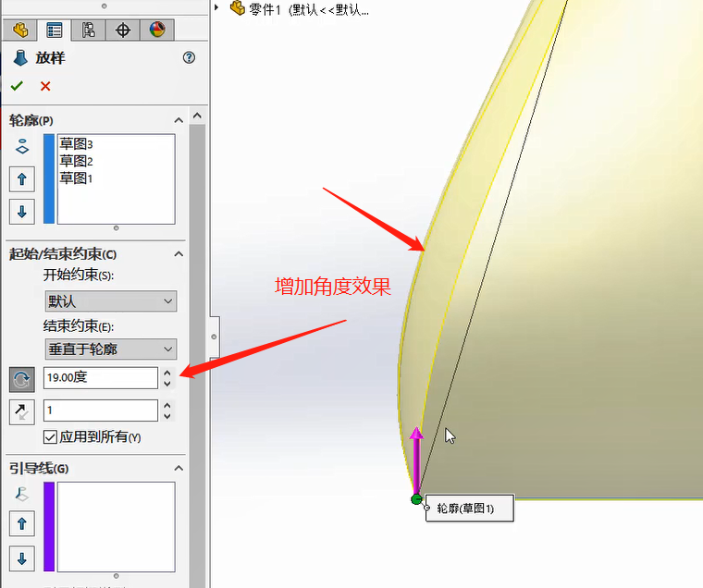The image size is (703, 588).
Task: Uncheck the 应用到所有 checkbox
Action: tap(50, 436)
